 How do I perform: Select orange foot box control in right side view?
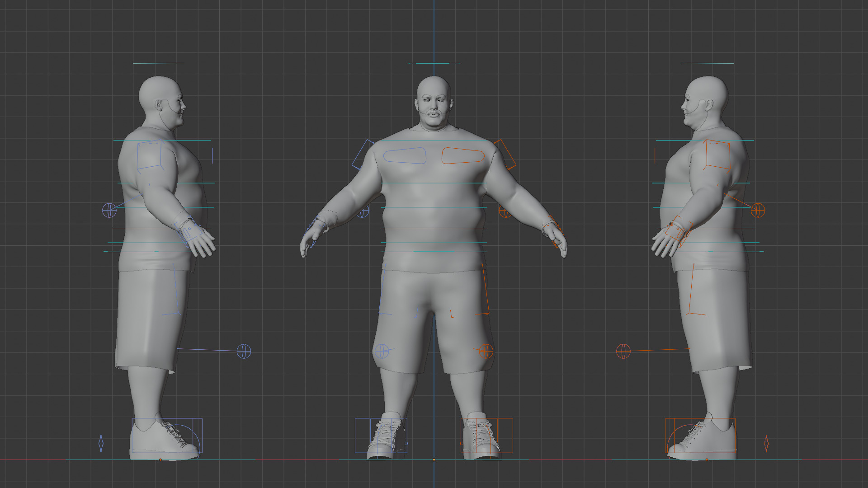pyautogui.click(x=700, y=436)
